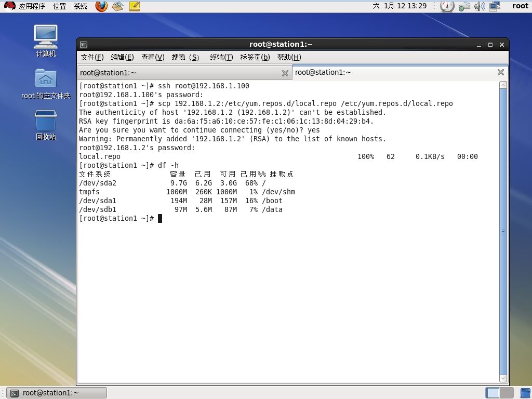Click the '/dev/sda2' filesystem entry
Screen dimensions: 532x399
coord(98,183)
